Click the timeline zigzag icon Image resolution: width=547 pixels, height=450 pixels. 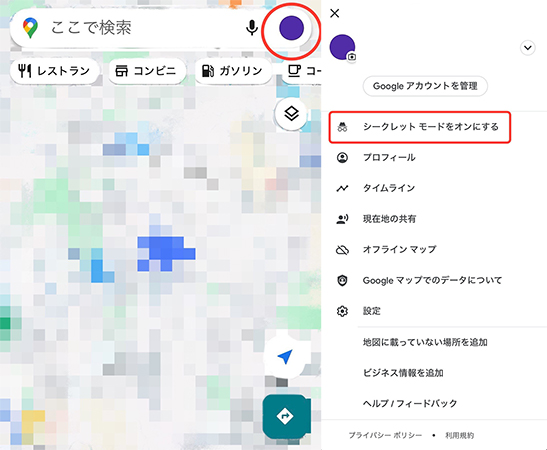point(342,188)
